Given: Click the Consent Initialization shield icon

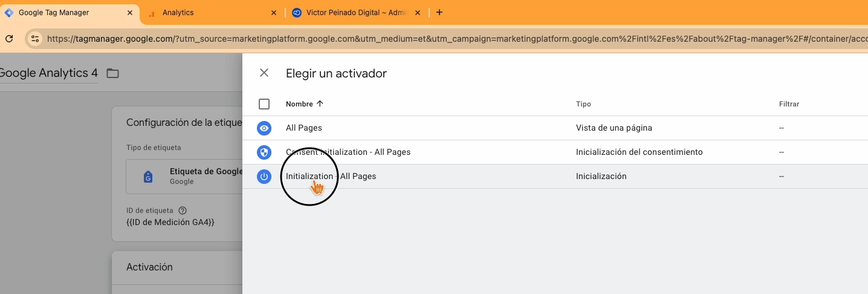Looking at the screenshot, I should (264, 152).
